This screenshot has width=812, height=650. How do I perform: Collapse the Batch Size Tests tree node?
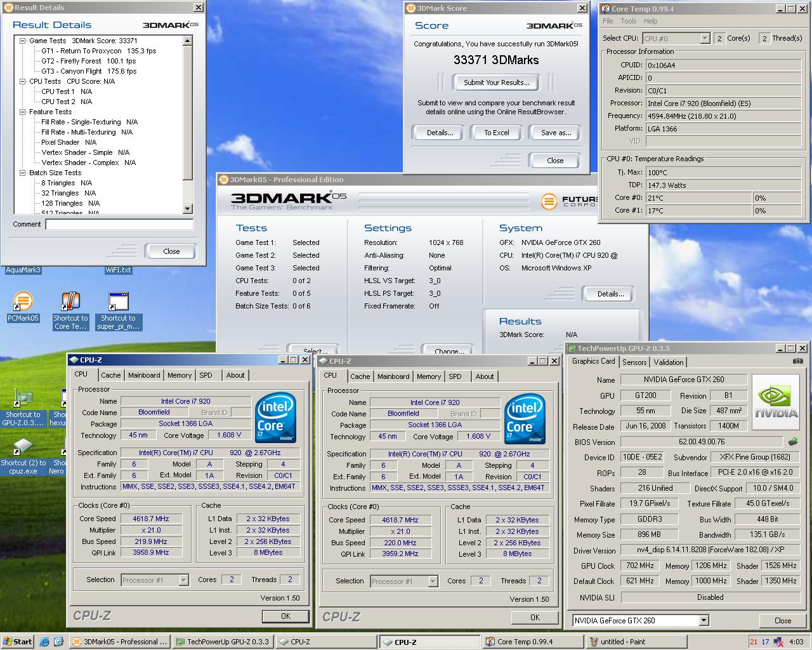click(x=22, y=173)
